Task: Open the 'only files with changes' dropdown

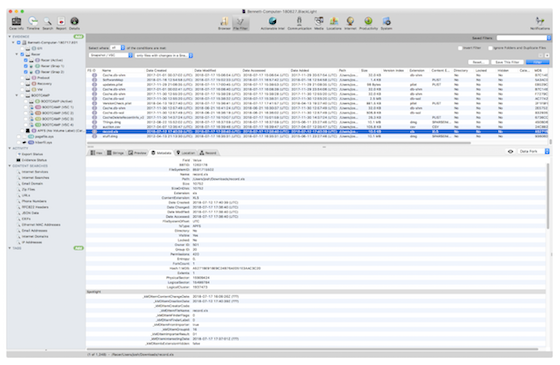Action: [x=164, y=55]
